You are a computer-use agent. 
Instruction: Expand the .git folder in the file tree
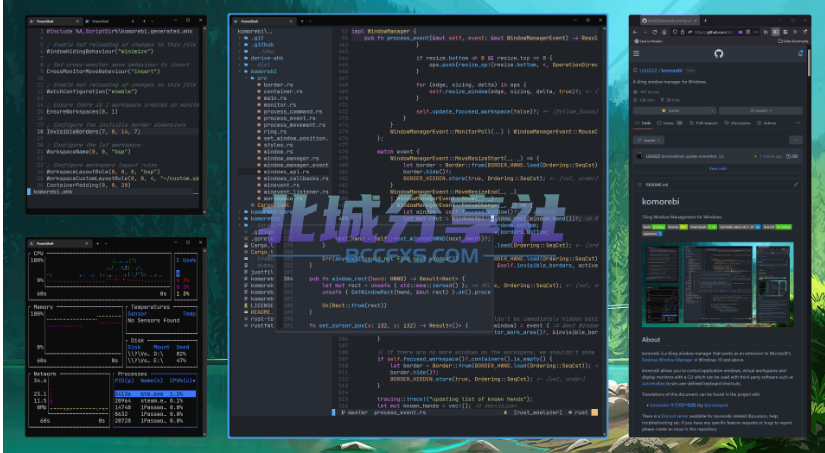(239, 38)
